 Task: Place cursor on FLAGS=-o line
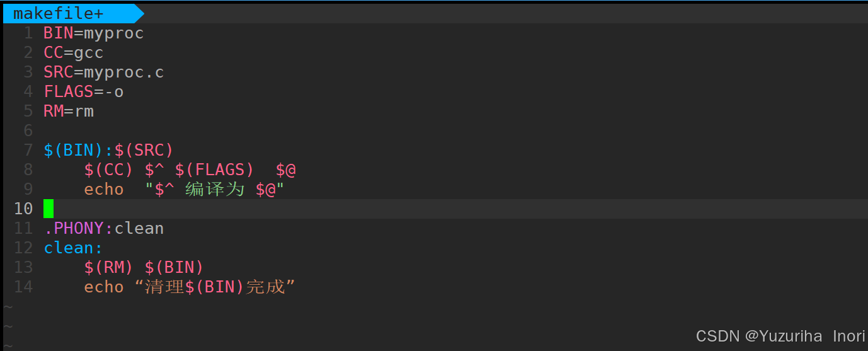(84, 91)
